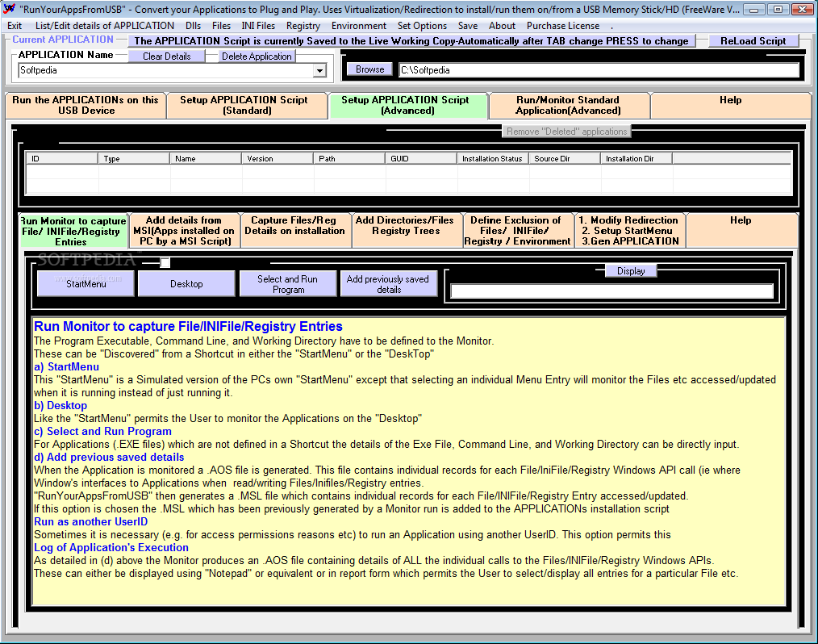818x644 pixels.
Task: Open the Files menu
Action: [221, 26]
